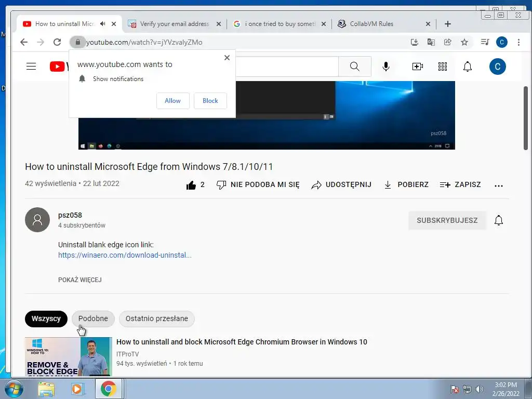532x399 pixels.
Task: Open the YouTube notifications bell in header
Action: [x=468, y=66]
